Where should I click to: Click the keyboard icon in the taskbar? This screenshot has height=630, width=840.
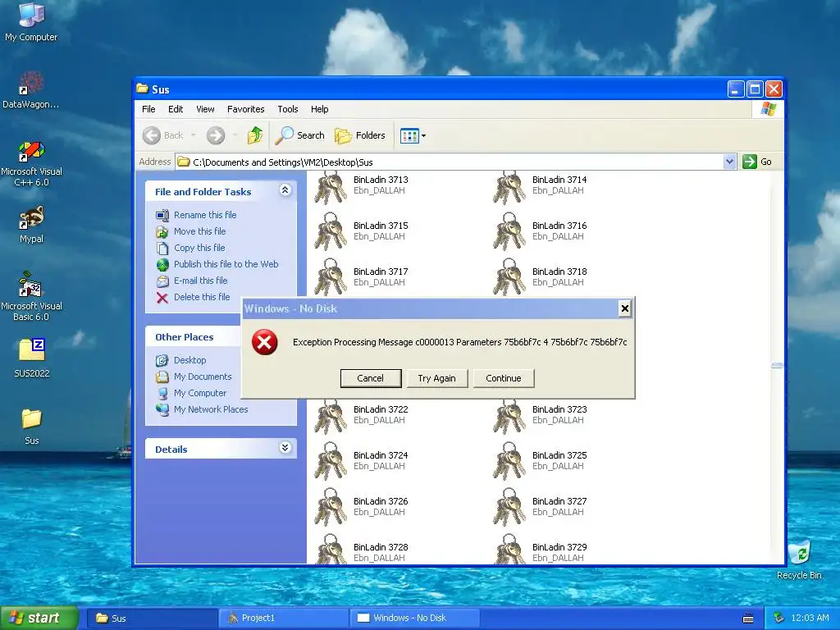click(748, 619)
